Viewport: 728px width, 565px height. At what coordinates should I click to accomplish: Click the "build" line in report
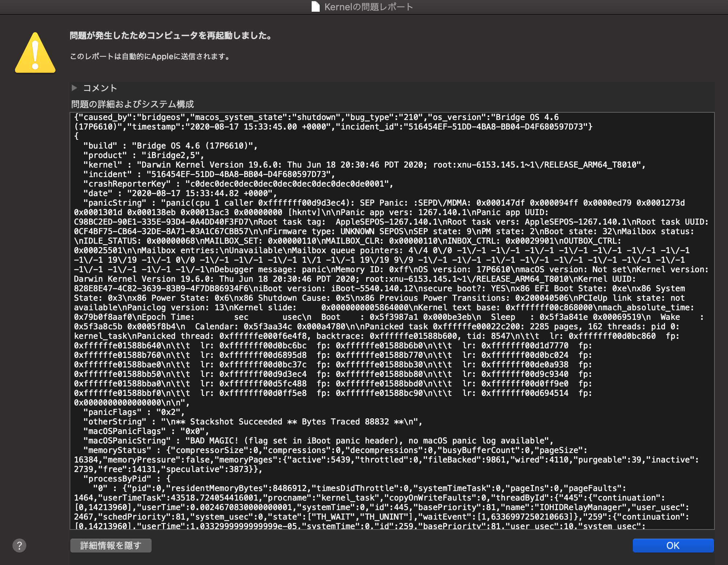[x=170, y=146]
